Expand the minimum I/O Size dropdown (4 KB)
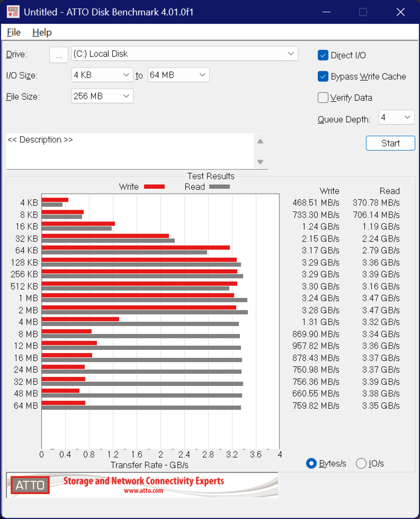420x519 pixels. (102, 75)
